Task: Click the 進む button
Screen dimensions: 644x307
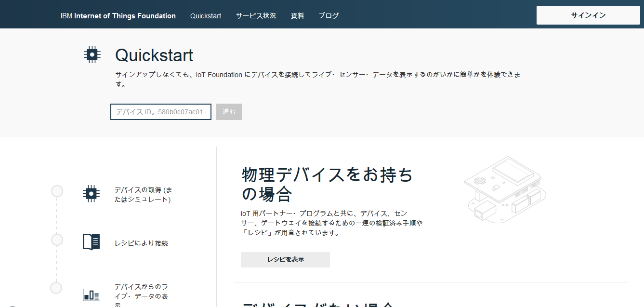Action: tap(229, 112)
